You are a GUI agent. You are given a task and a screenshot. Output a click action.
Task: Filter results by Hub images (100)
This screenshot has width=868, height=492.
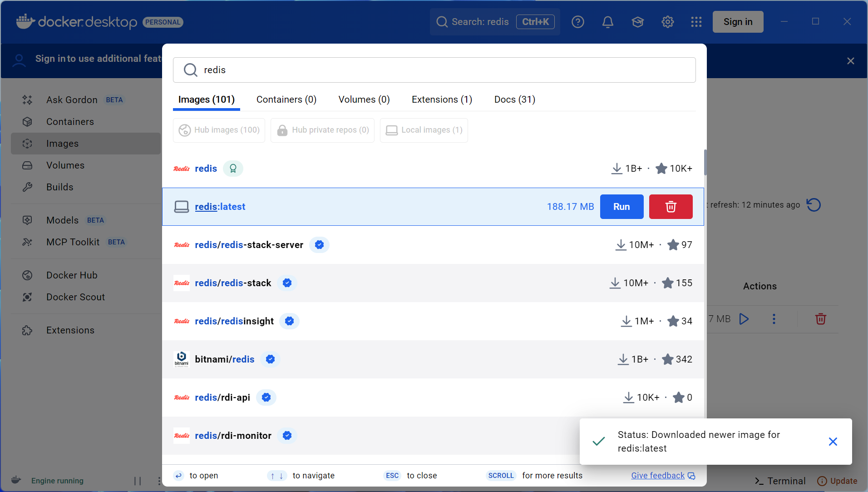(219, 130)
